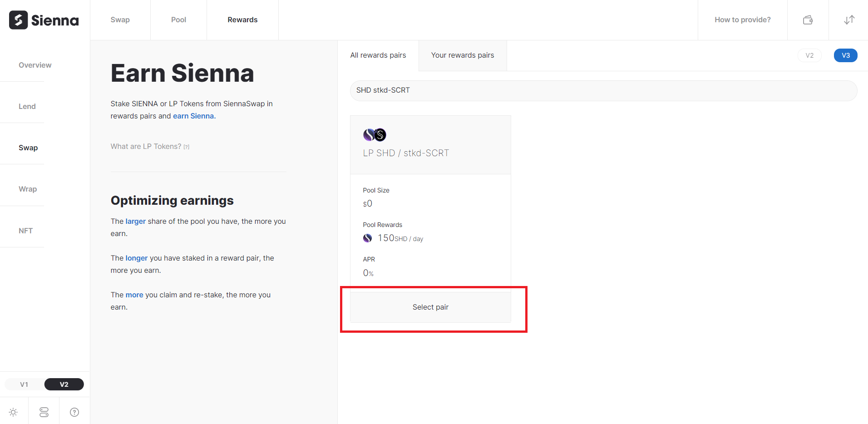
Task: Click the 150 SHD / day reward value
Action: coord(400,238)
